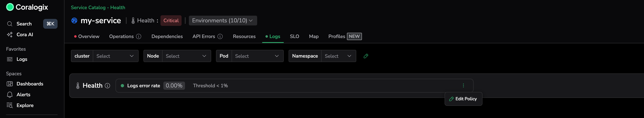
Task: Open the three-dot menu on Logs error rate
Action: point(463,86)
